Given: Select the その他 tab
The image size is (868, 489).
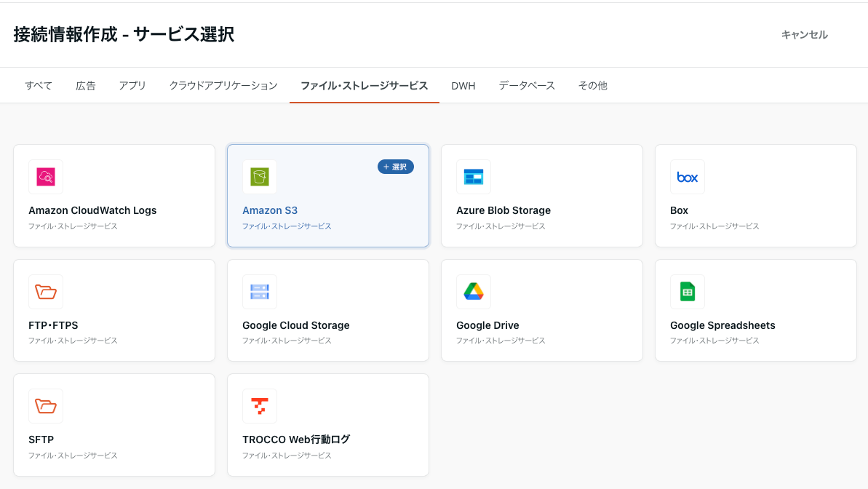Looking at the screenshot, I should pos(593,86).
